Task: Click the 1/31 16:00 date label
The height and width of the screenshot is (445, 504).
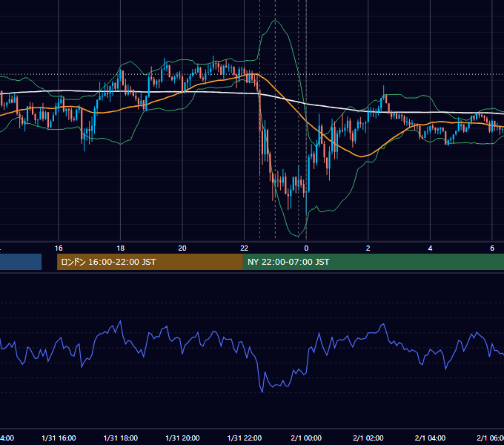Action: tap(59, 438)
